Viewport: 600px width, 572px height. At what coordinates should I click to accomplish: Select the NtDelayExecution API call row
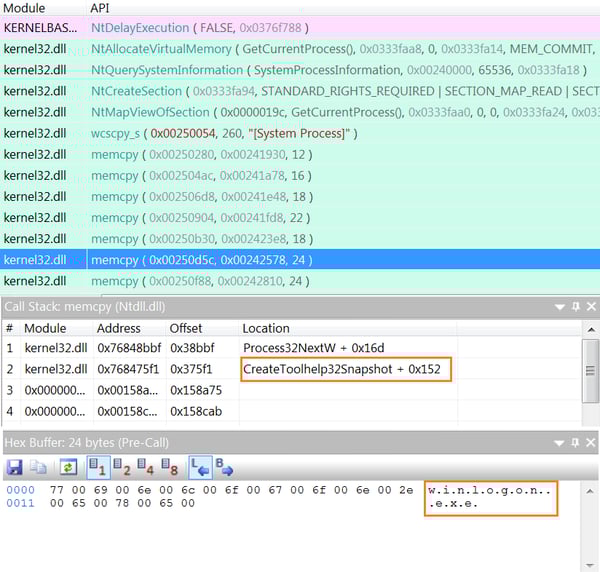pyautogui.click(x=300, y=28)
